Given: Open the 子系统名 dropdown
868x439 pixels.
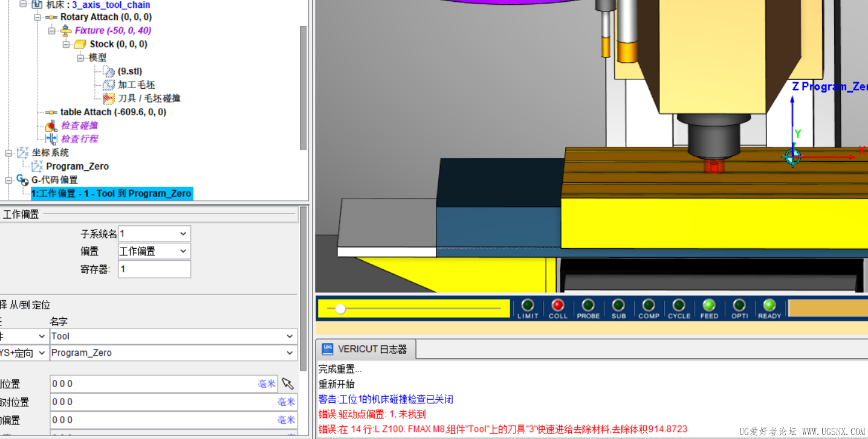Looking at the screenshot, I should coord(154,234).
